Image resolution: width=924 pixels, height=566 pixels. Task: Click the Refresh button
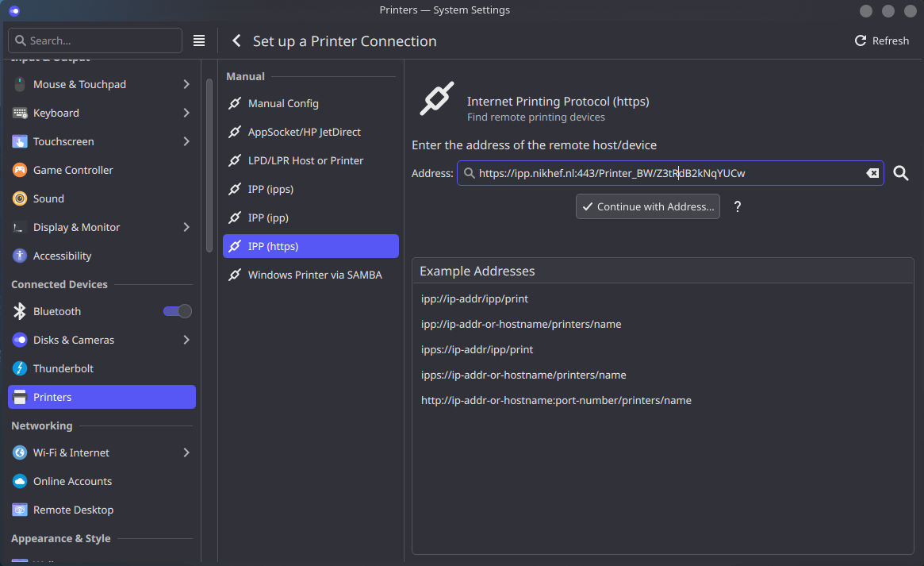click(881, 40)
